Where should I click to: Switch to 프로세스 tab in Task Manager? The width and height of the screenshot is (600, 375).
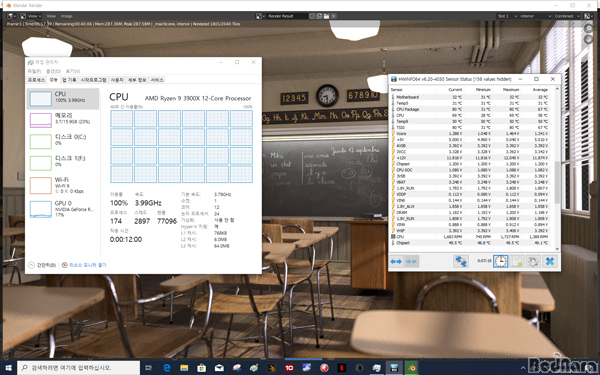point(36,80)
